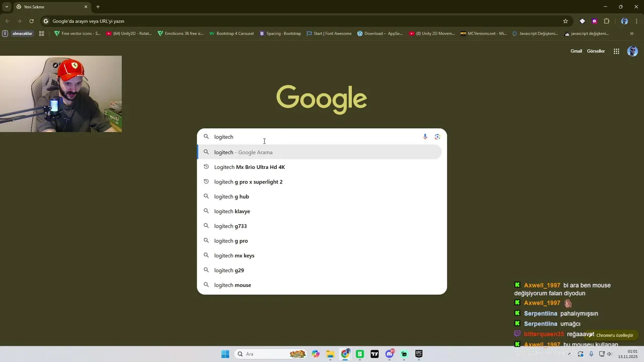Open Bootstrap 4 Carousel bookmark
This screenshot has height=362, width=644.
click(231, 34)
